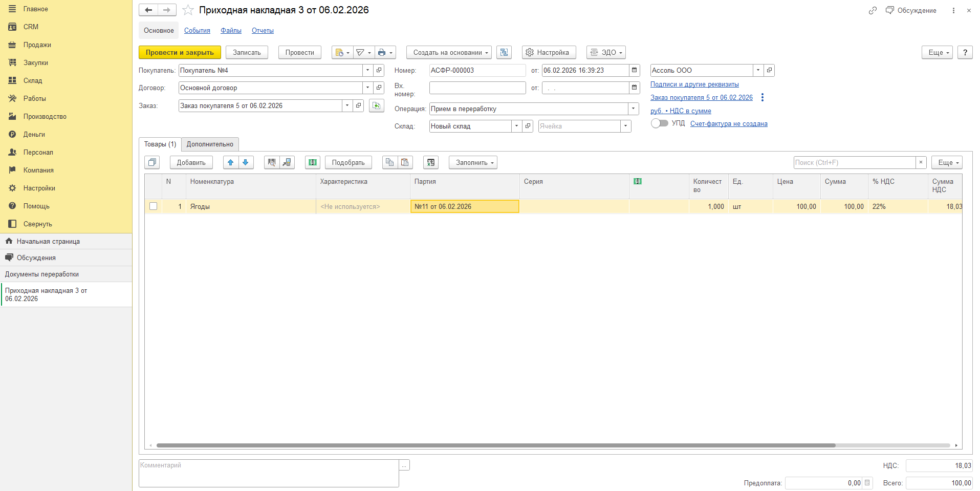Expand the Заполнить dropdown button
The height and width of the screenshot is (491, 980).
473,162
